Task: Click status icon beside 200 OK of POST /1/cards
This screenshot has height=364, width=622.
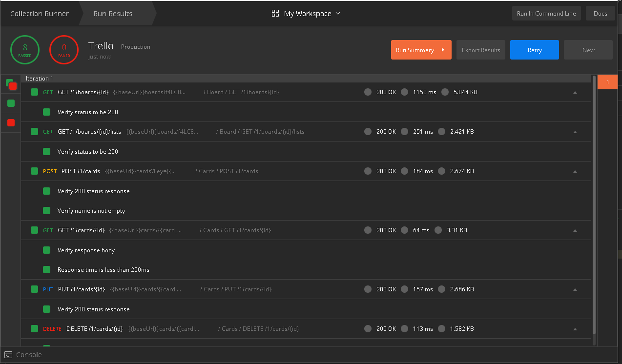Action: tap(368, 171)
